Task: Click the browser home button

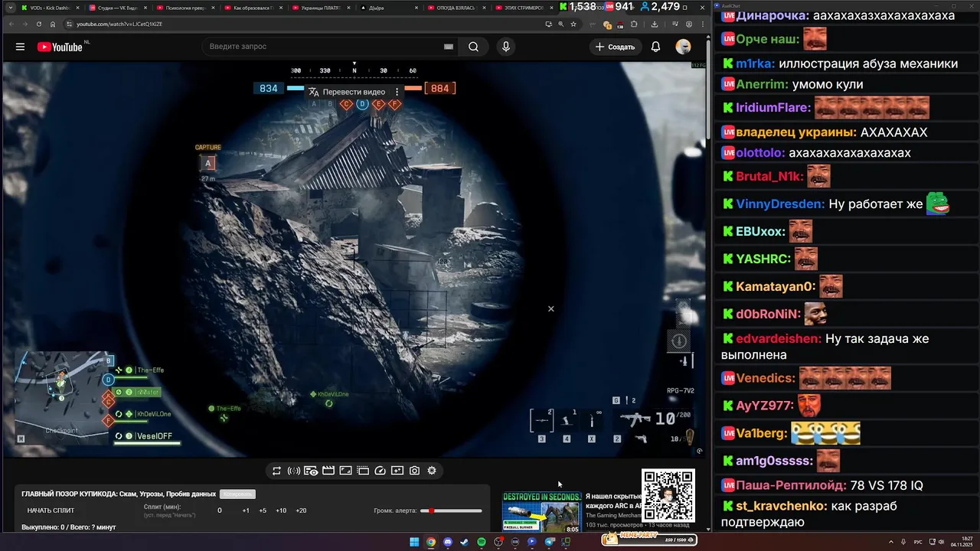Action: click(53, 24)
